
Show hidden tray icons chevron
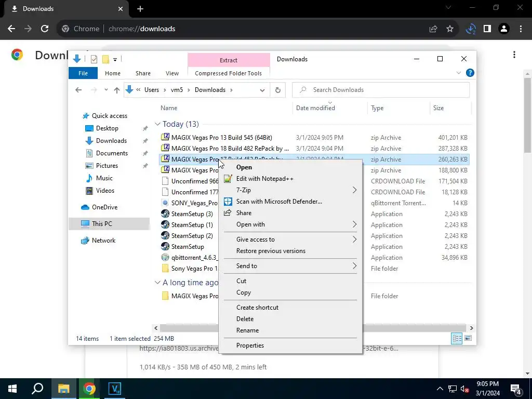[x=440, y=389]
